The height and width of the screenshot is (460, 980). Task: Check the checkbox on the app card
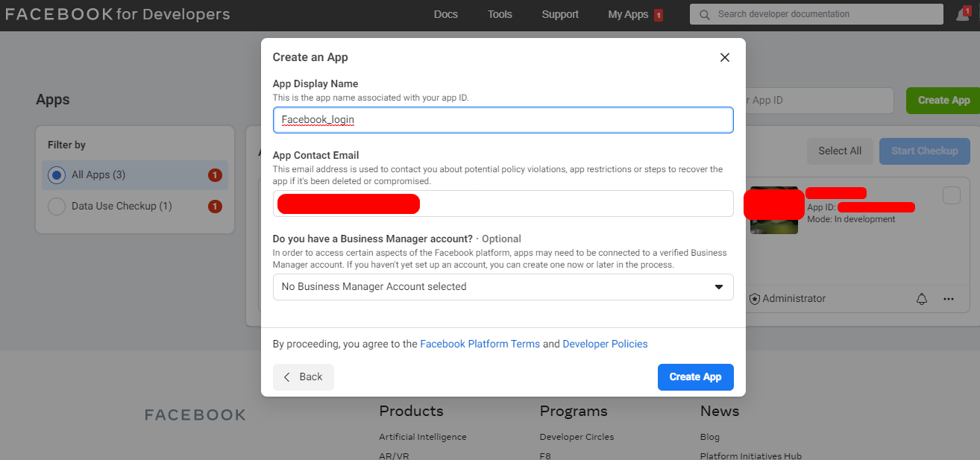tap(952, 195)
